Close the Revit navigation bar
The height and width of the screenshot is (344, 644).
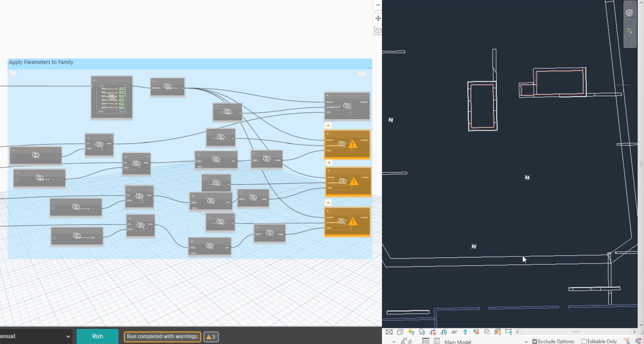634,2
